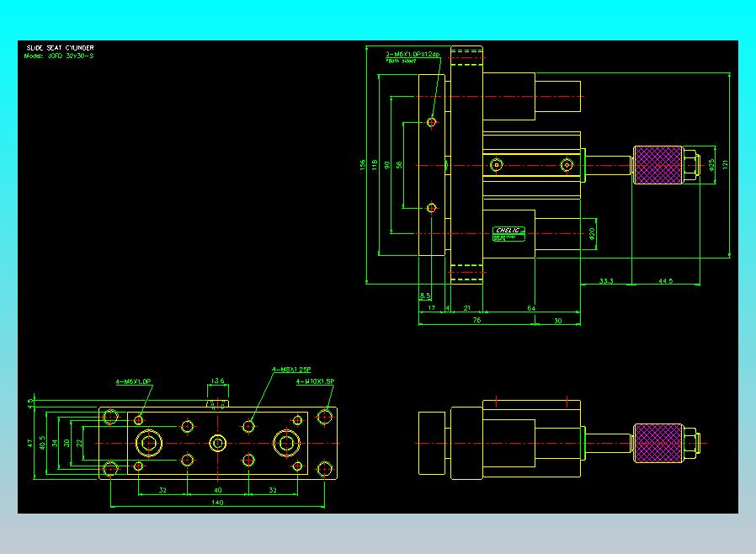The height and width of the screenshot is (554, 756).
Task: Select the 40 center spacing dimension
Action: point(217,490)
